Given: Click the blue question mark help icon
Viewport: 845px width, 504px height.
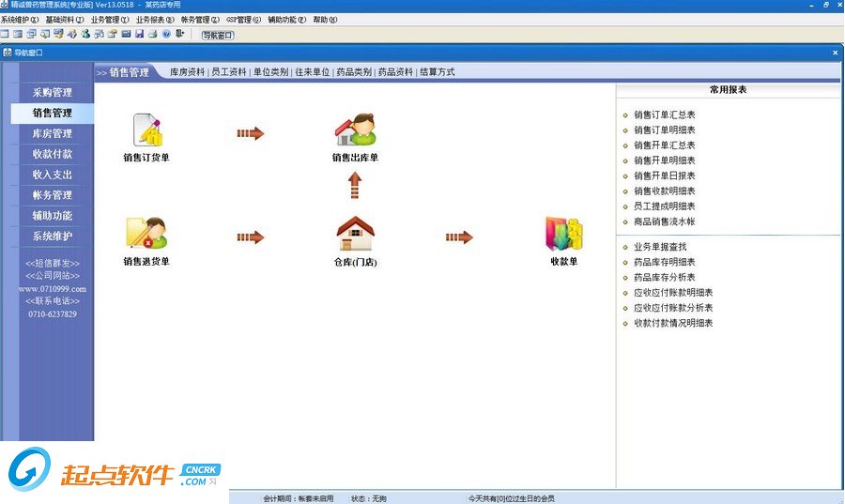Looking at the screenshot, I should click(x=166, y=34).
